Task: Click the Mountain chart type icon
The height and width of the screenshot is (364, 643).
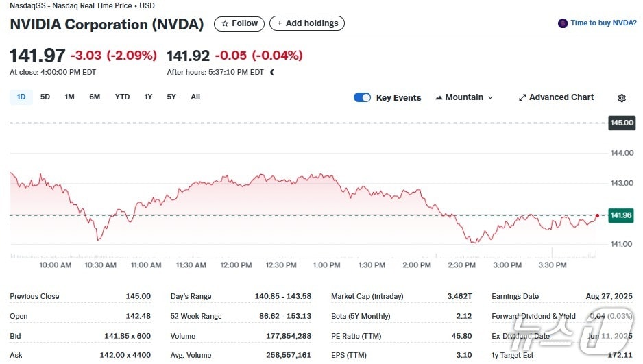Action: click(439, 97)
